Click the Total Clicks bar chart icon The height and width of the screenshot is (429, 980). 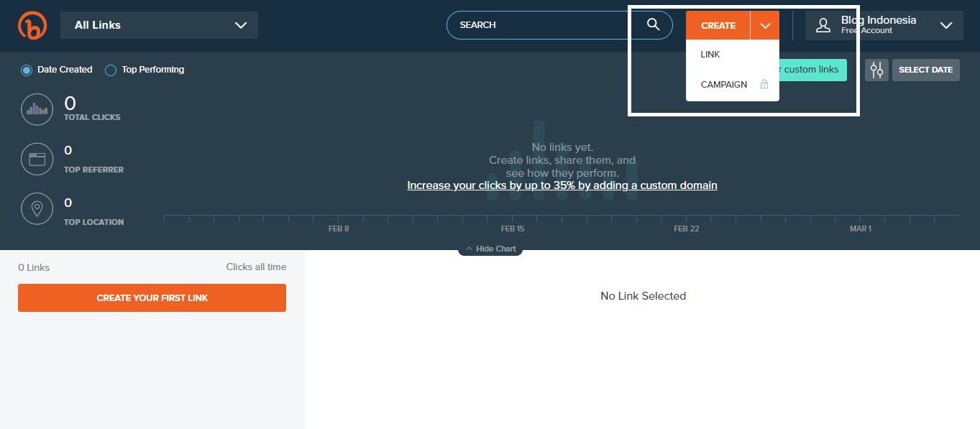[37, 109]
